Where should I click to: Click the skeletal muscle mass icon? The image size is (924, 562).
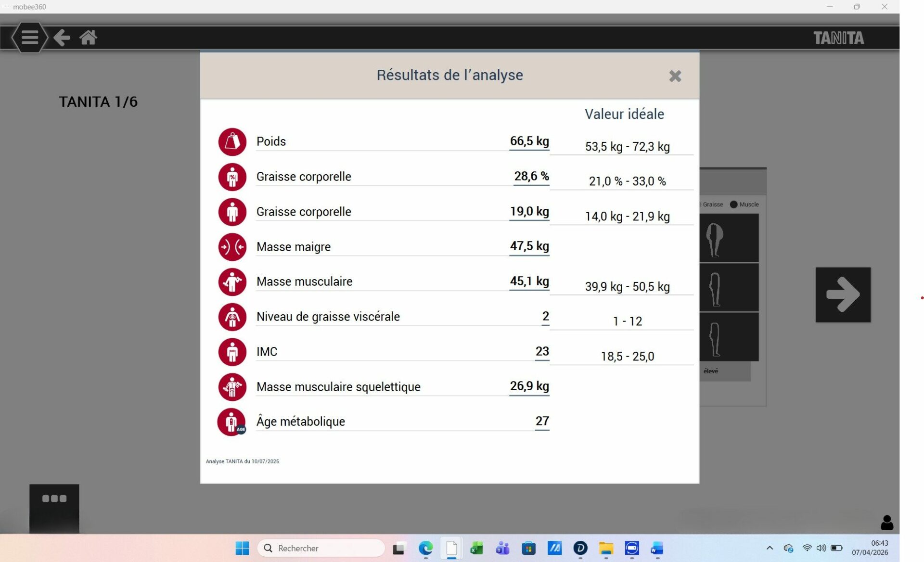232,387
